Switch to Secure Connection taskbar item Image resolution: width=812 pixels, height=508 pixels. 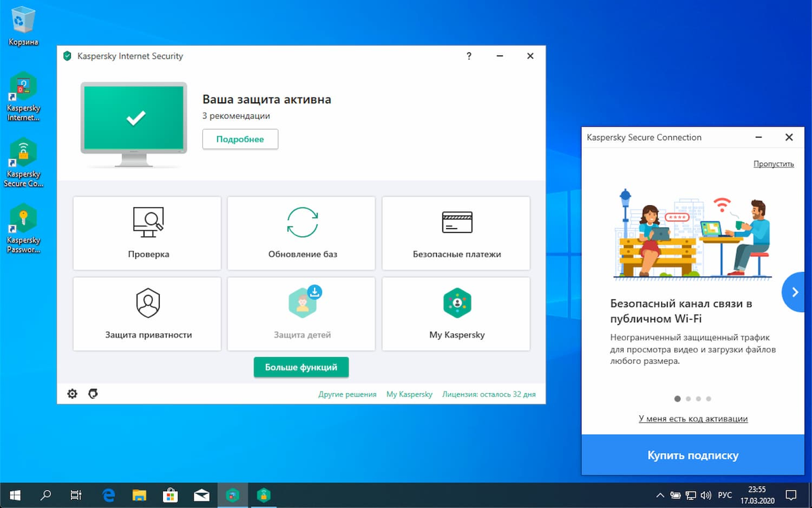pos(263,495)
